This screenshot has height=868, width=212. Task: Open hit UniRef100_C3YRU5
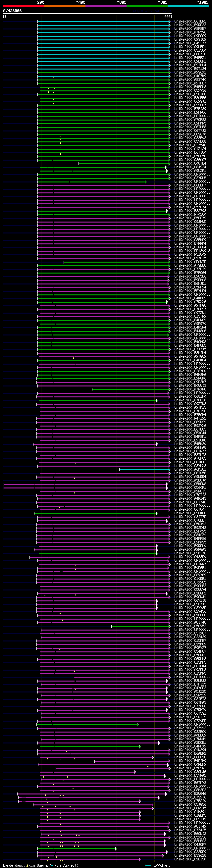coord(190,178)
